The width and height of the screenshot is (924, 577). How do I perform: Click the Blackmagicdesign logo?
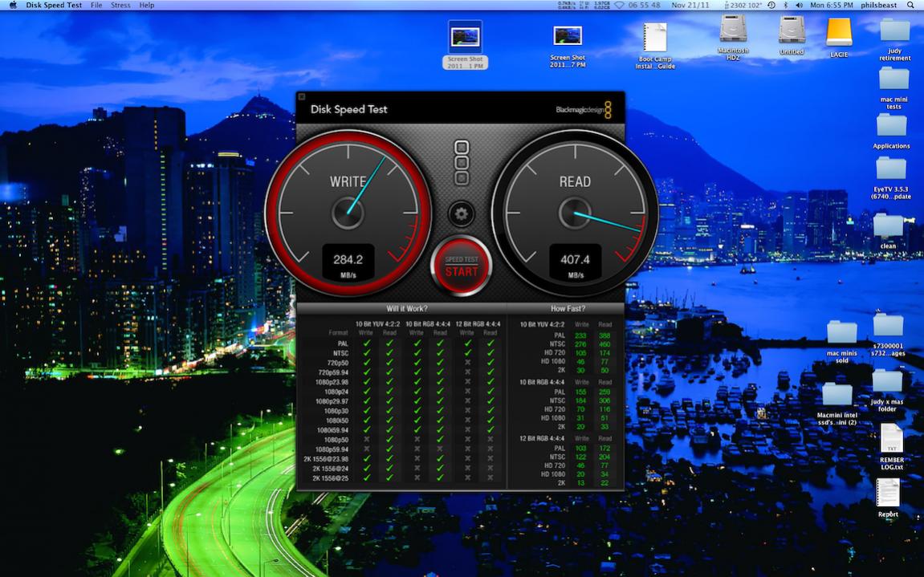584,110
